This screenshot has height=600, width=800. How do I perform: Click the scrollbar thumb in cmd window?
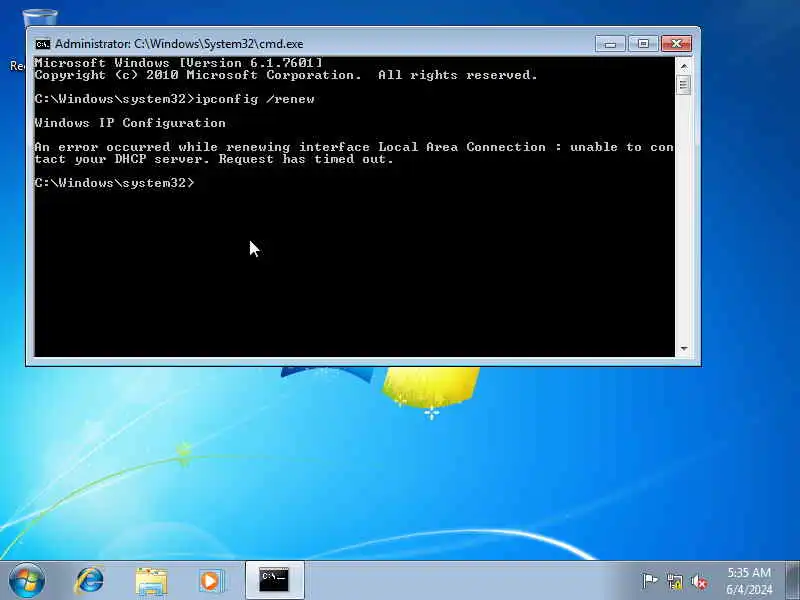[684, 84]
